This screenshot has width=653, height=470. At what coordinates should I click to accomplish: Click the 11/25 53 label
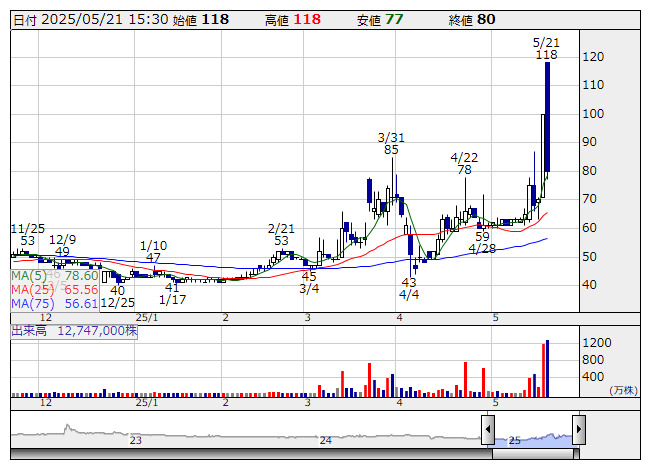tap(27, 234)
